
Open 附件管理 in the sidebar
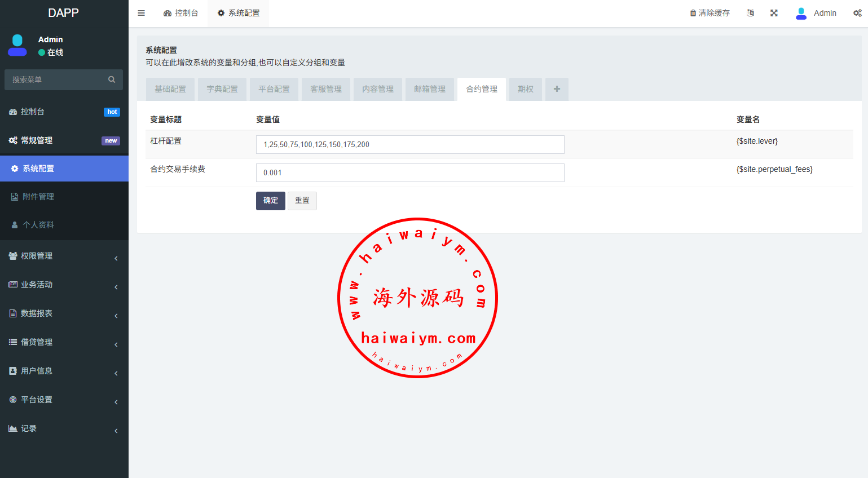pos(38,197)
